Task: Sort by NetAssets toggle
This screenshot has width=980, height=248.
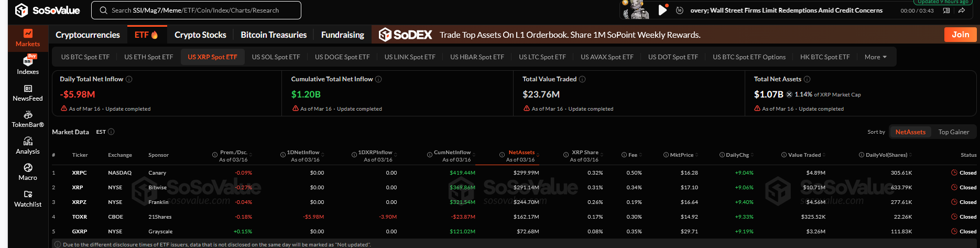Action: (x=910, y=132)
